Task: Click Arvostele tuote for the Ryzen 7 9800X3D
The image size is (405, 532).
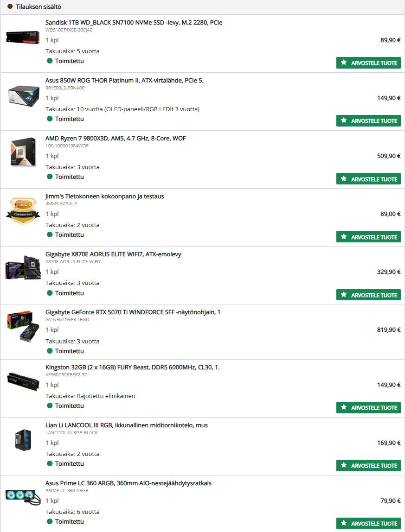Action: point(368,179)
